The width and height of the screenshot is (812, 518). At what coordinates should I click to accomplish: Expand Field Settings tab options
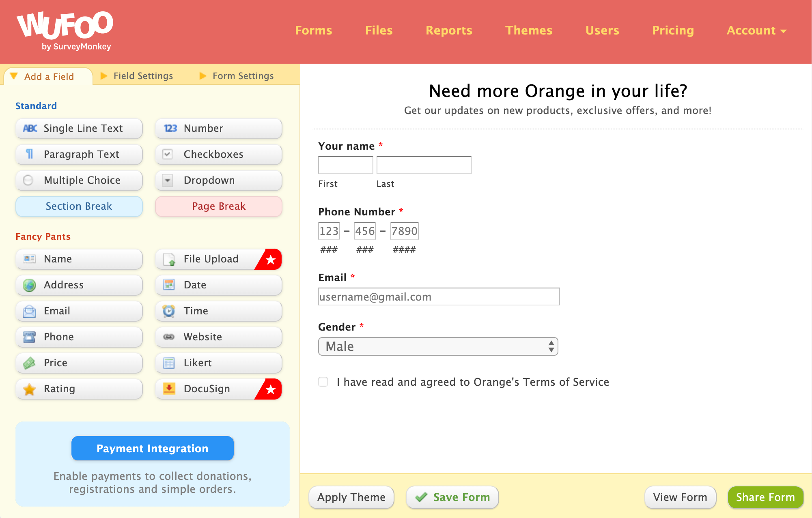pos(143,76)
